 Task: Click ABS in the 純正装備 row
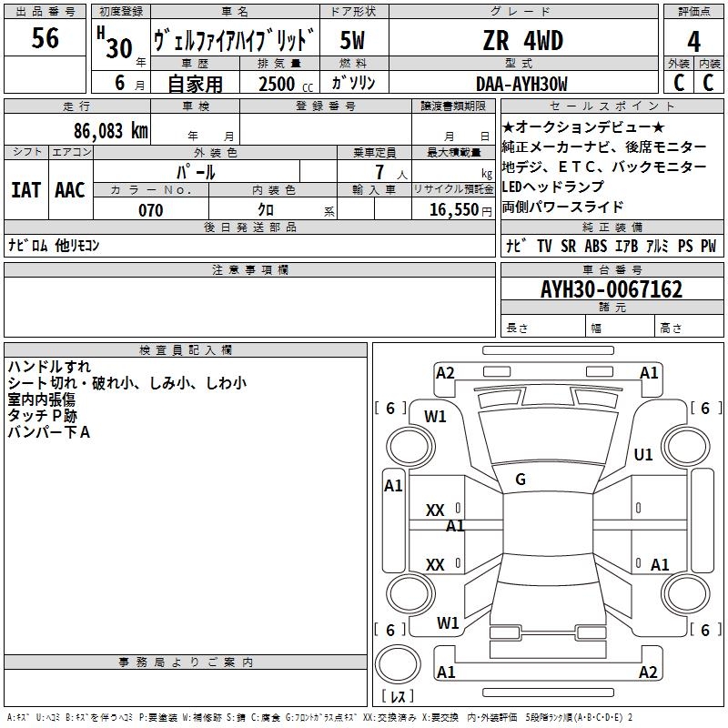[x=596, y=246]
